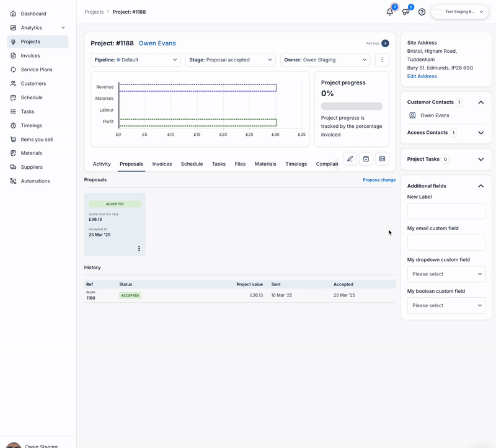
Task: Click the envelope email icon
Action: coord(382,159)
